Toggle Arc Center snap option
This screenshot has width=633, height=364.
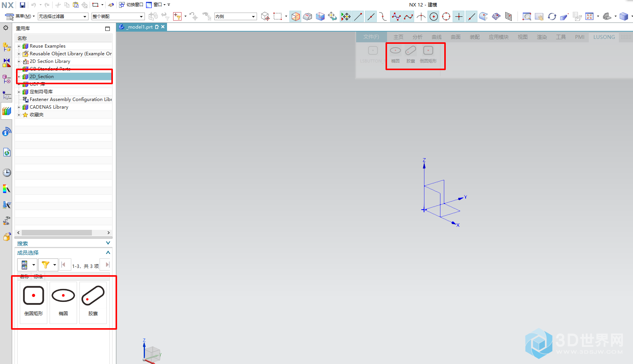click(x=434, y=16)
